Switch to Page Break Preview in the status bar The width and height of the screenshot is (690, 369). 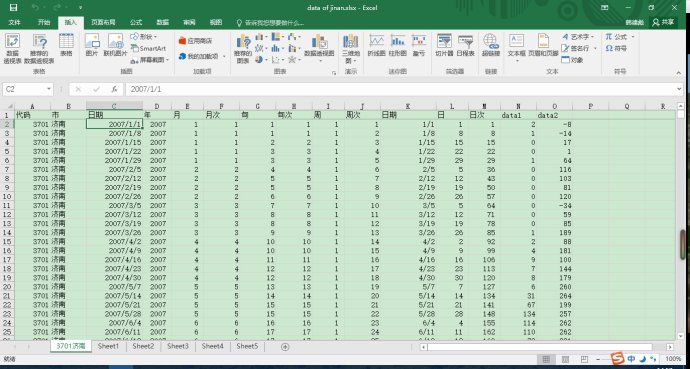click(584, 359)
